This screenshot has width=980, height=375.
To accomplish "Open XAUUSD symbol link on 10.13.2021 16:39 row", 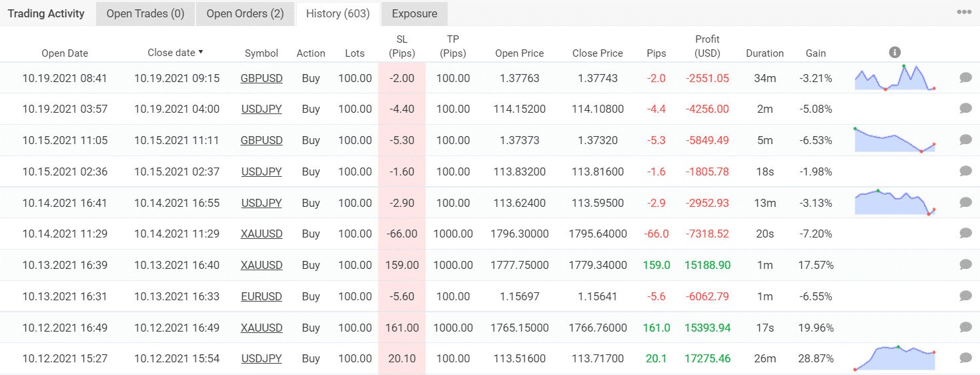I will [x=262, y=265].
